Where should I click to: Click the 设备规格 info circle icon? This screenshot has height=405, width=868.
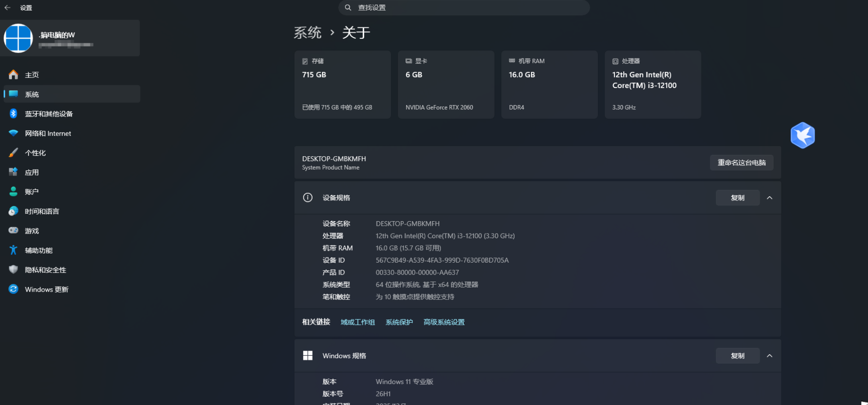[x=307, y=198]
